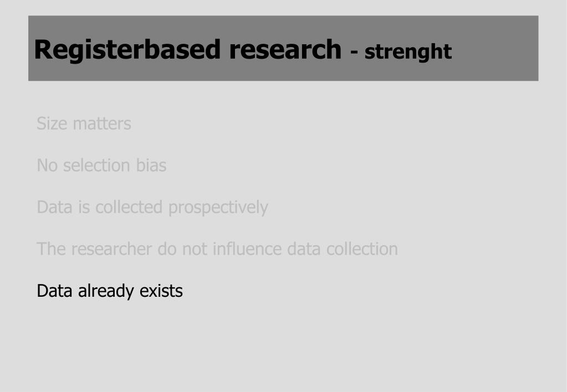Click the word 'exists' in the last bullet
567x392 pixels.
[161, 291]
